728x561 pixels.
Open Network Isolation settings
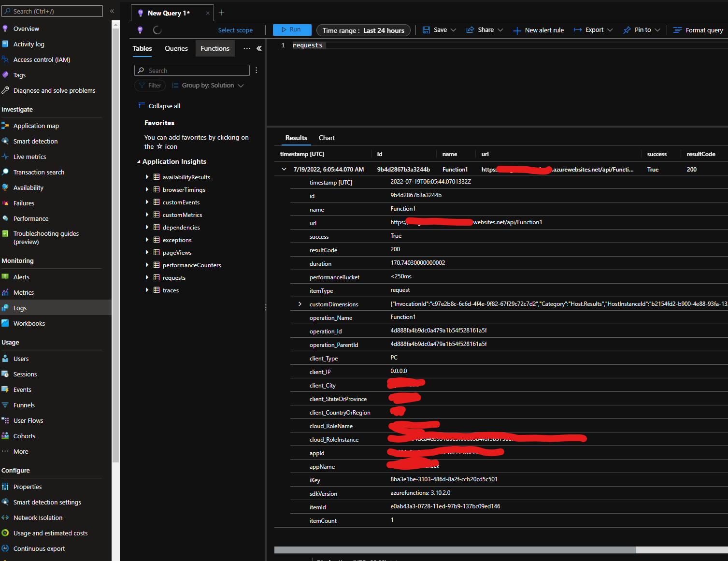(38, 518)
